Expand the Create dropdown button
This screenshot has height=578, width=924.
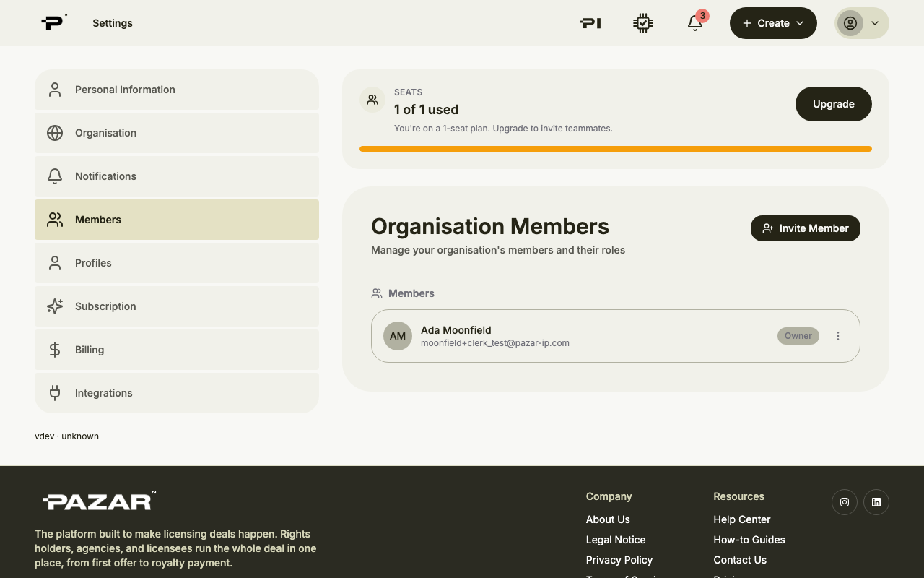click(773, 23)
